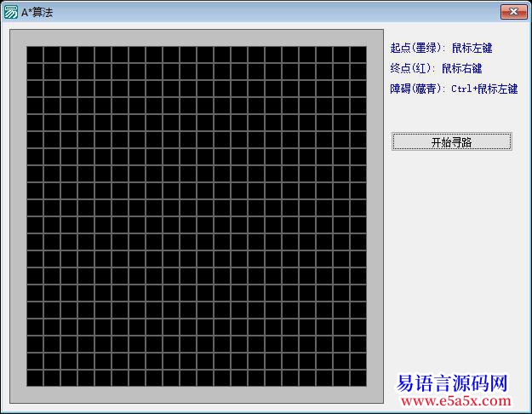Select the top-right cell of the grid

pos(358,55)
